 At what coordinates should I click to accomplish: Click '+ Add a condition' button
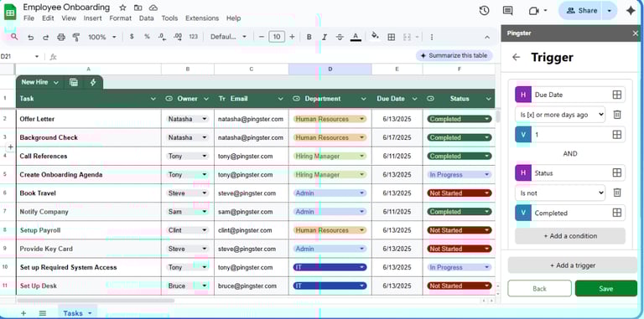click(x=570, y=236)
